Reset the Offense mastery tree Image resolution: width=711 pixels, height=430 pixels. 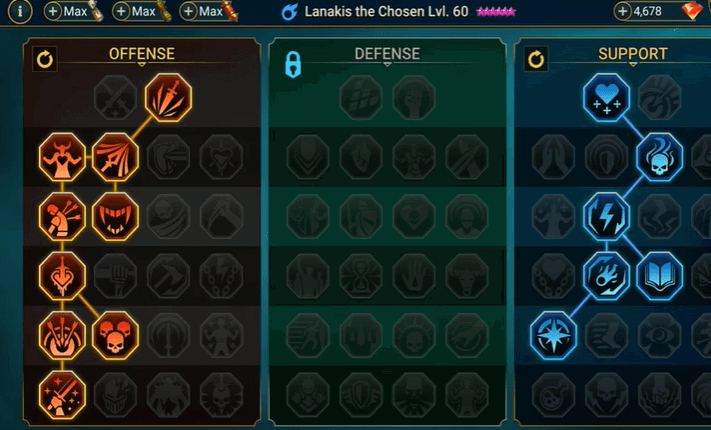[45, 59]
